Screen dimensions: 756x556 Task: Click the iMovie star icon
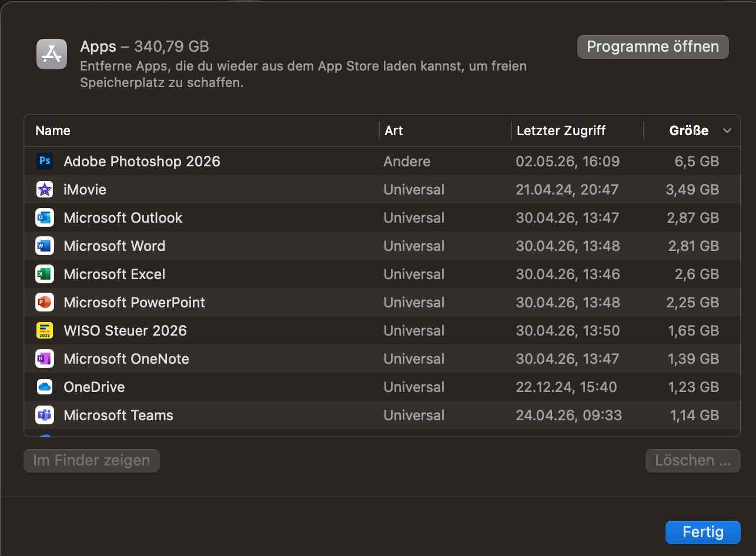(45, 189)
